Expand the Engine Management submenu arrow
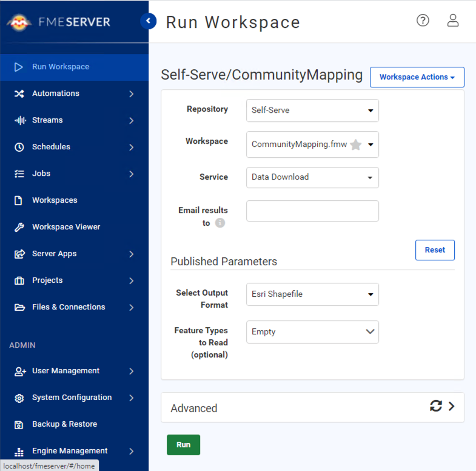Viewport: 476px width, 471px height. (131, 451)
